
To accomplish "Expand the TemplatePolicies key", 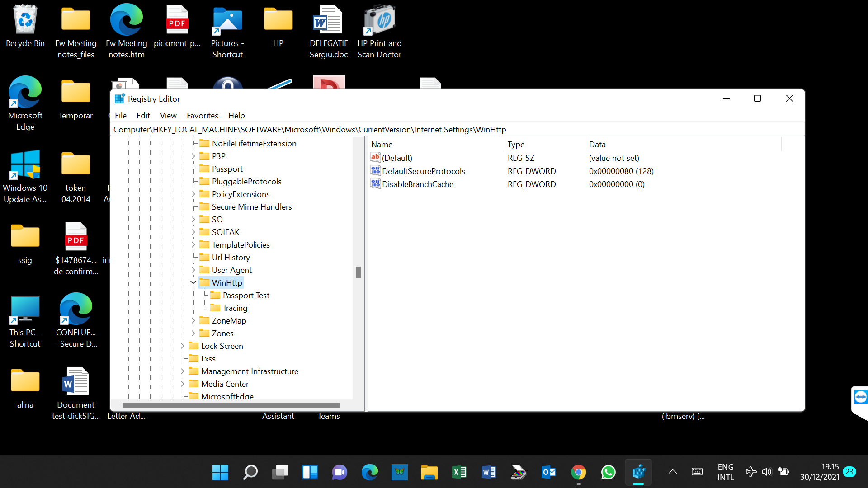I will [x=193, y=245].
